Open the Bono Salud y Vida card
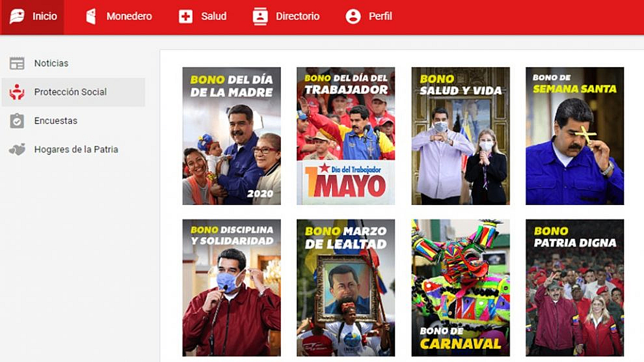 461,136
